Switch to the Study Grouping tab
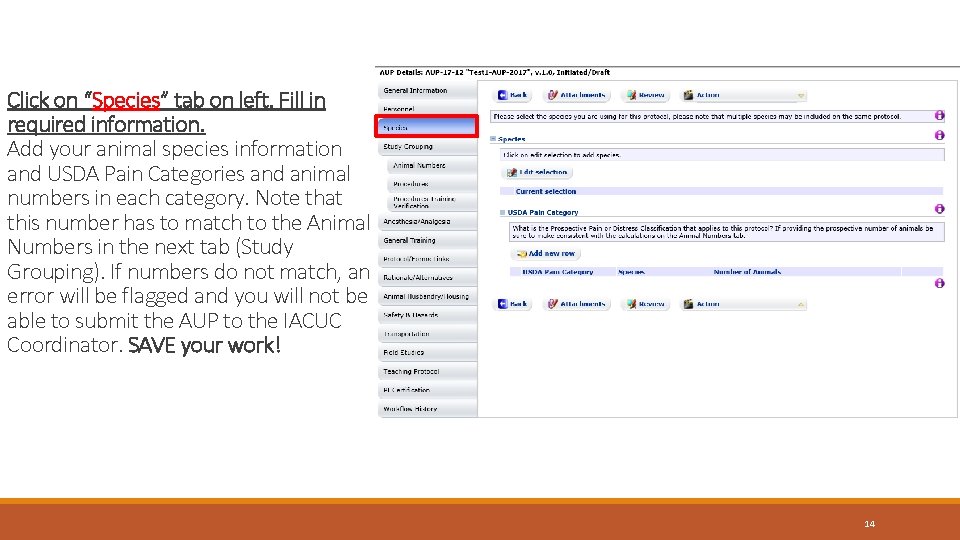This screenshot has width=960, height=540. click(x=427, y=147)
